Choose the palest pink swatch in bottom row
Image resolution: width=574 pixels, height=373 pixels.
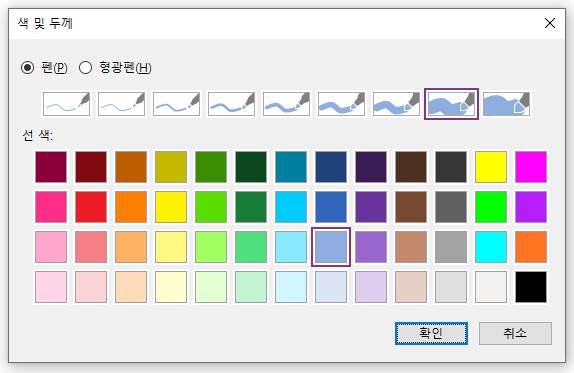pos(51,287)
